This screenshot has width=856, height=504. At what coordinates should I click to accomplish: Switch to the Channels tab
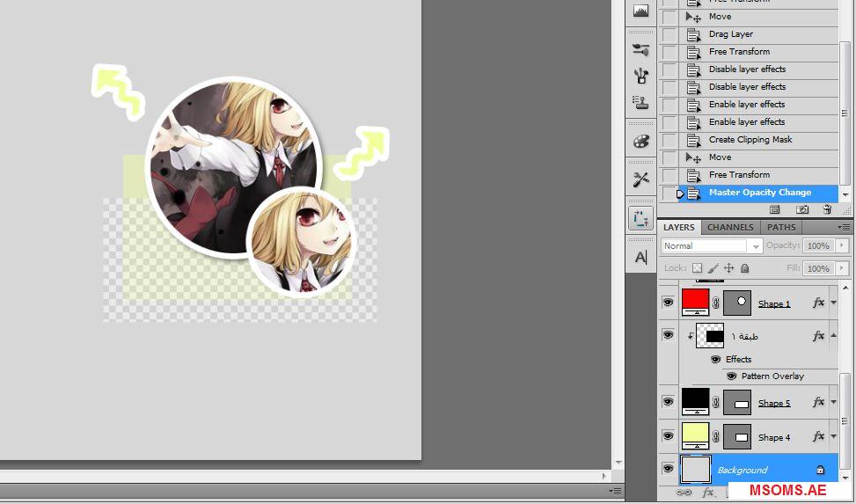tap(730, 227)
